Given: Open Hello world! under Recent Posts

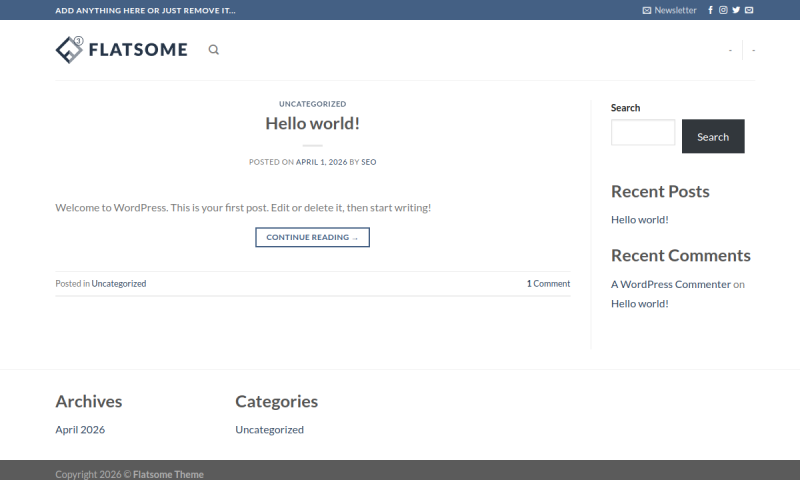Looking at the screenshot, I should 639,219.
